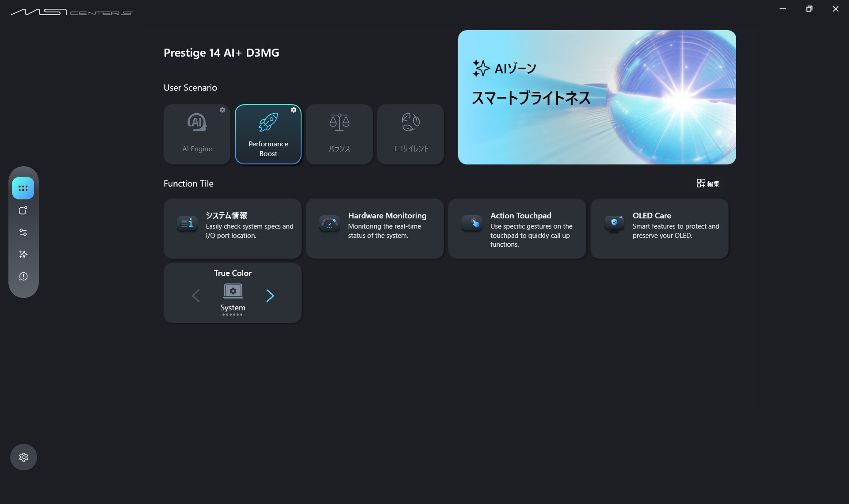Click the MSI Center S logo

coord(72,12)
